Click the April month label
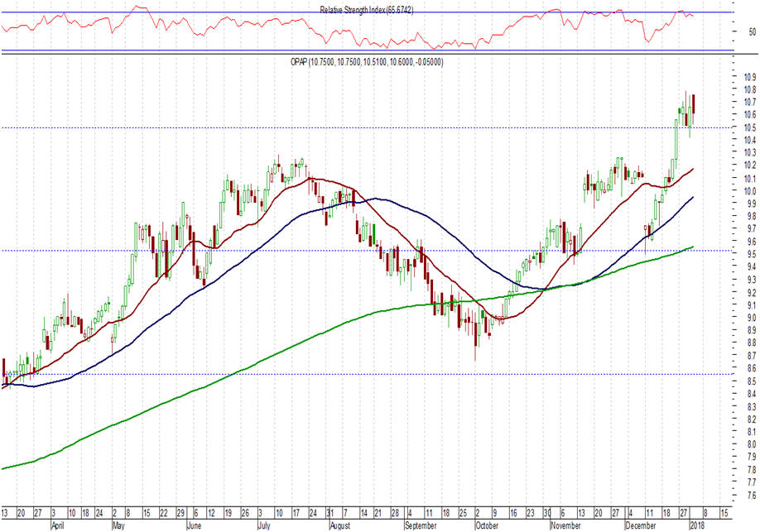This screenshot has width=760, height=532. tap(58, 526)
